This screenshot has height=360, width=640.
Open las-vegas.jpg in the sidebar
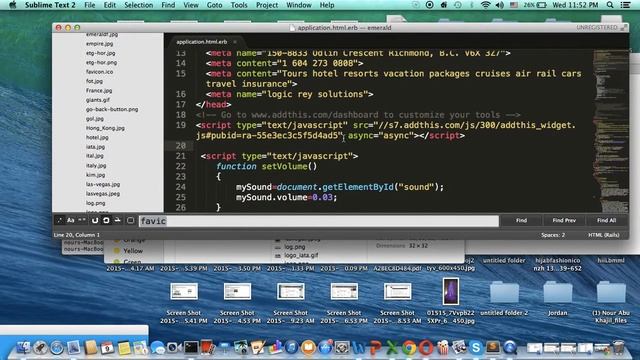click(x=103, y=184)
